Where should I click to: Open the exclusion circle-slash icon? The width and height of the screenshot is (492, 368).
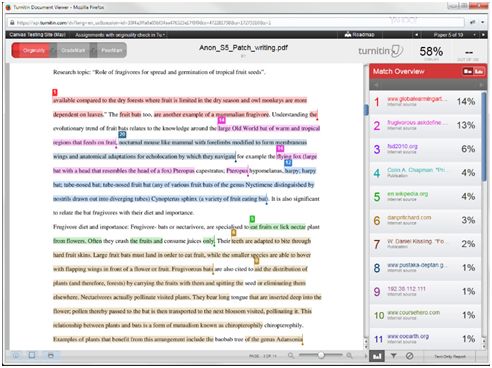click(409, 356)
